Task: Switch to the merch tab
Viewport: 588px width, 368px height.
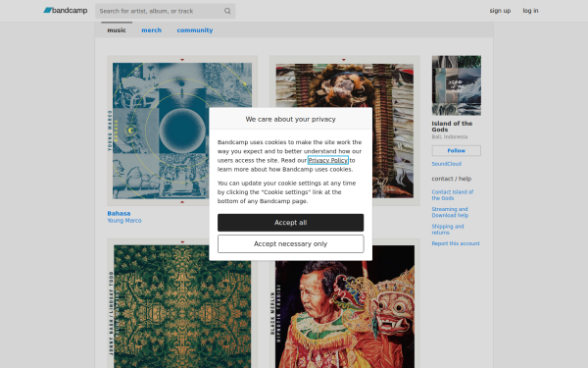Action: click(152, 30)
